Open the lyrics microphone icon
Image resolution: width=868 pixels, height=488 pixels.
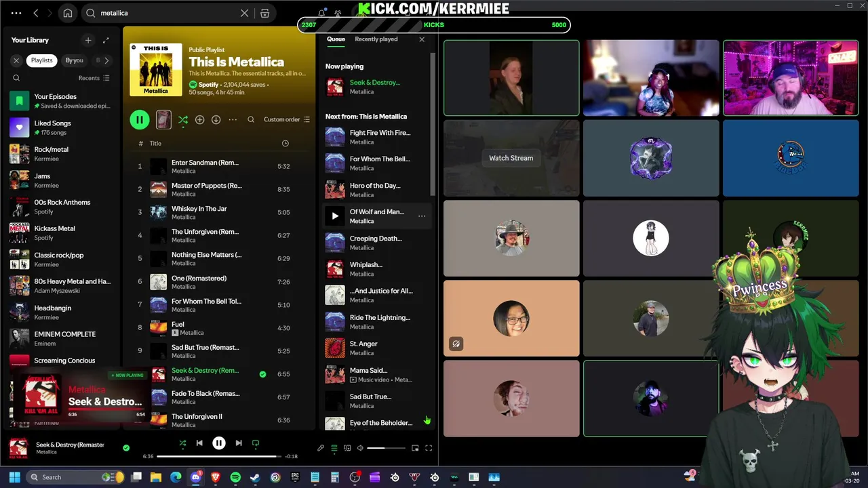(x=321, y=448)
